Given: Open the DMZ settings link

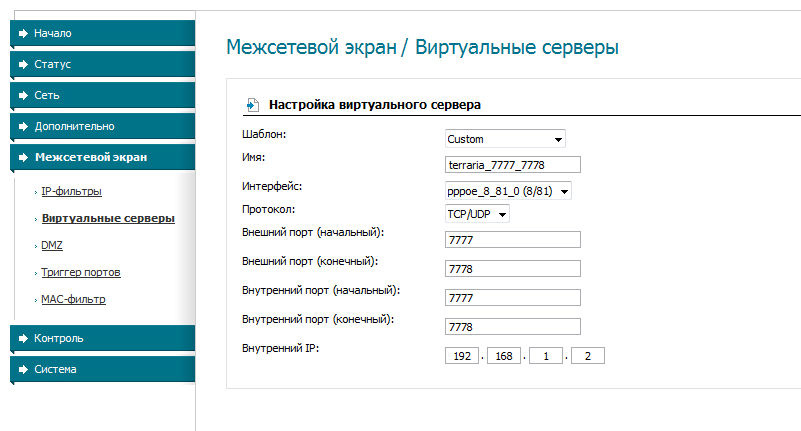Looking at the screenshot, I should coord(52,245).
